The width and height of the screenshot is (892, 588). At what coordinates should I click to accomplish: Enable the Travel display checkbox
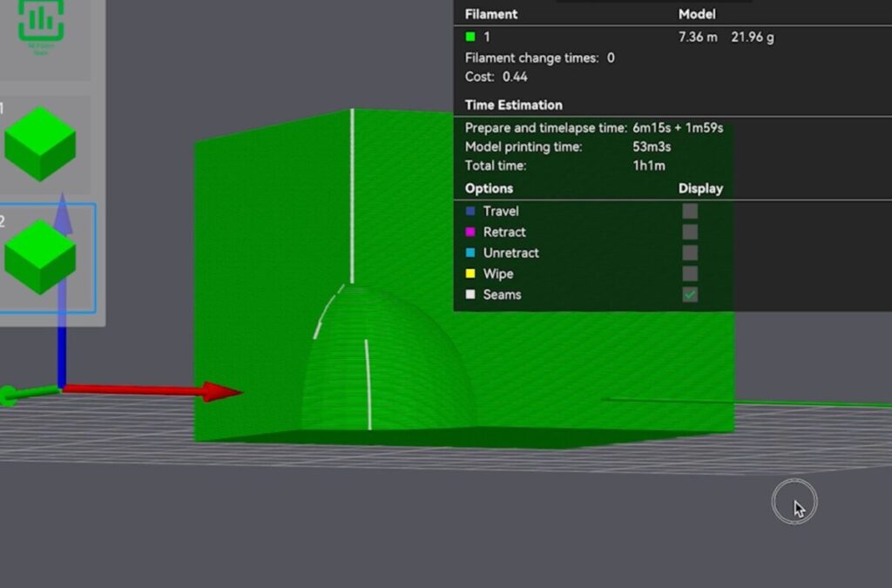(x=690, y=211)
